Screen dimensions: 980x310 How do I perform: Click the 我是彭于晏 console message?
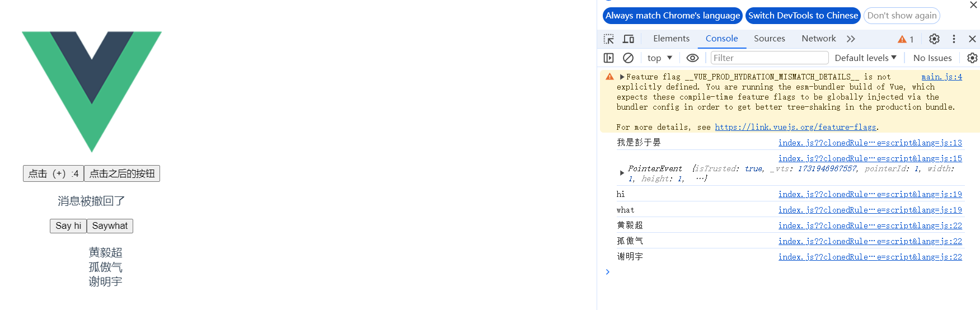[x=639, y=143]
